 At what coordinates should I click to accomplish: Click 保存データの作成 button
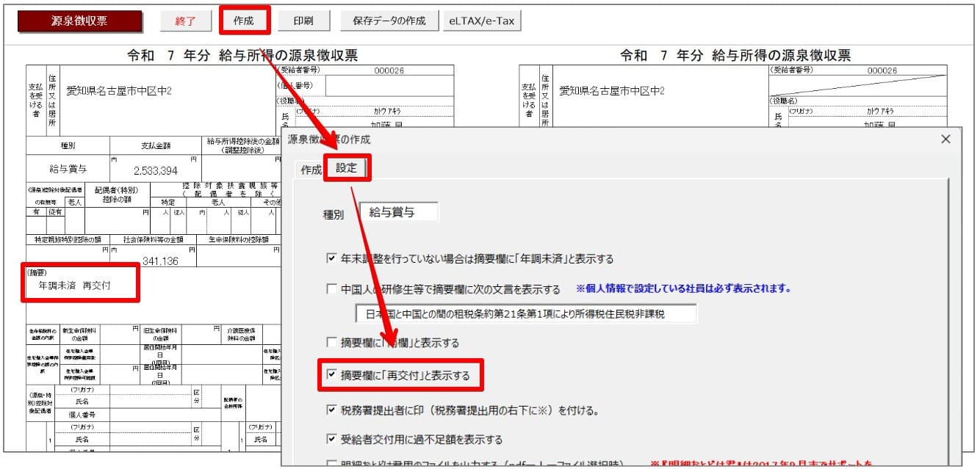pyautogui.click(x=389, y=21)
